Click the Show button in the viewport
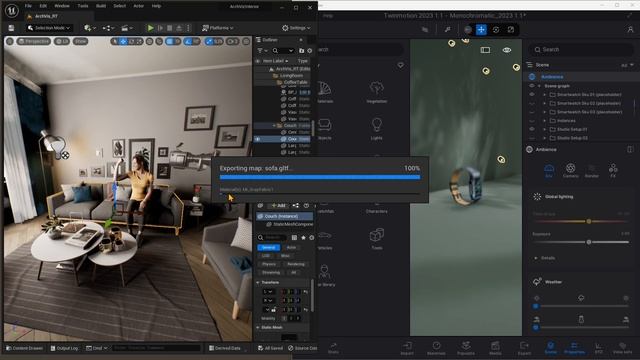This screenshot has height=360, width=640. click(x=80, y=41)
